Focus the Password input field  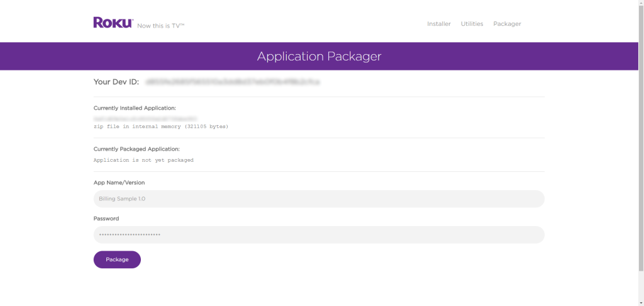point(319,235)
